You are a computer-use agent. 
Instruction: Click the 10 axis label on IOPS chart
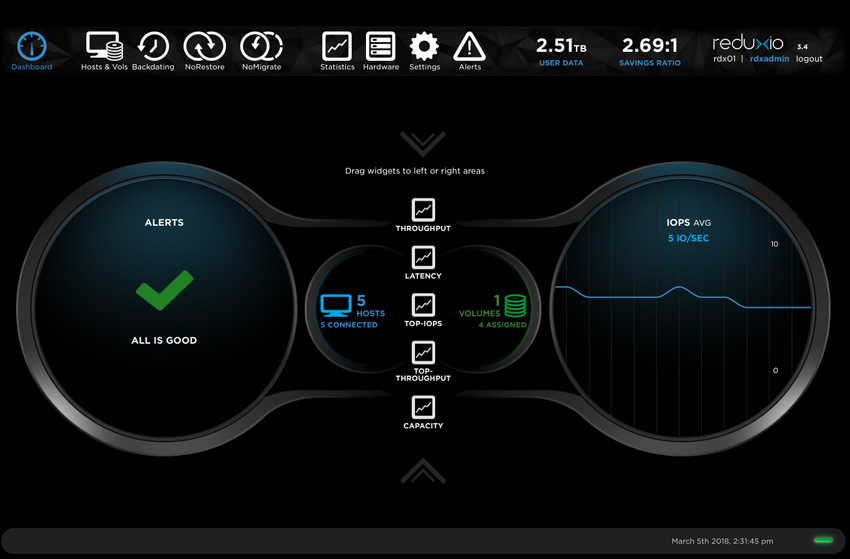pyautogui.click(x=775, y=244)
